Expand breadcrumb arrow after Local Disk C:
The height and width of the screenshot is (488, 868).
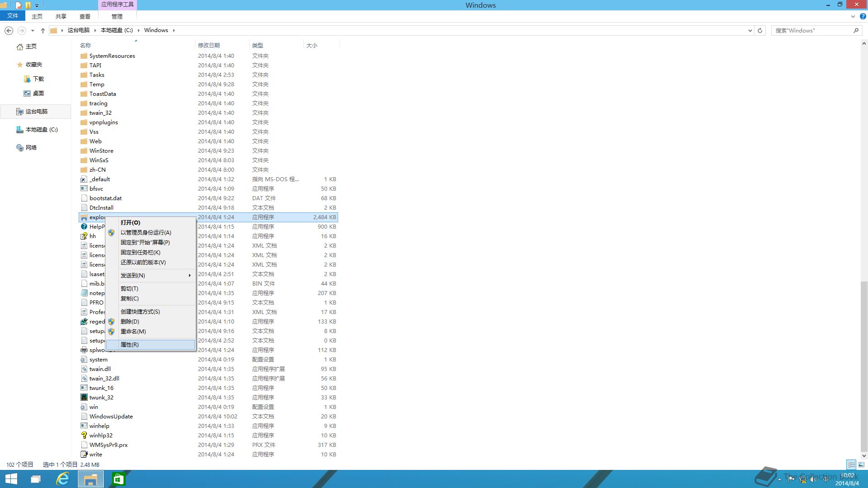pos(138,30)
